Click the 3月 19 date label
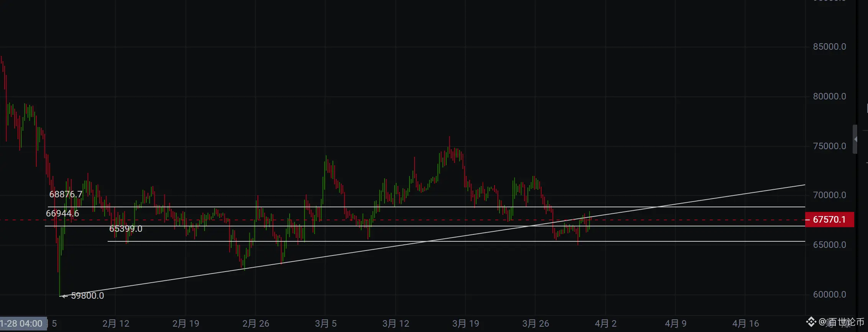This screenshot has height=332, width=868. [x=466, y=324]
